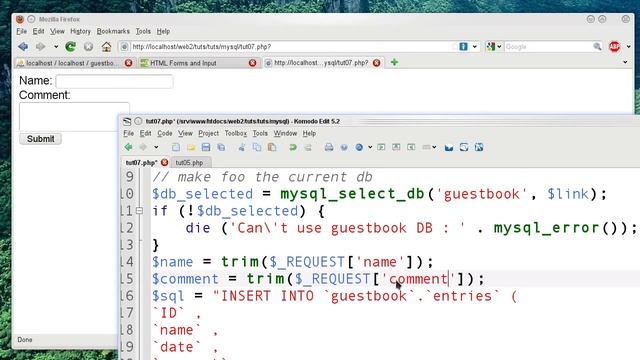Collapse code fold at line 11
The width and height of the screenshot is (640, 360).
pos(139,211)
